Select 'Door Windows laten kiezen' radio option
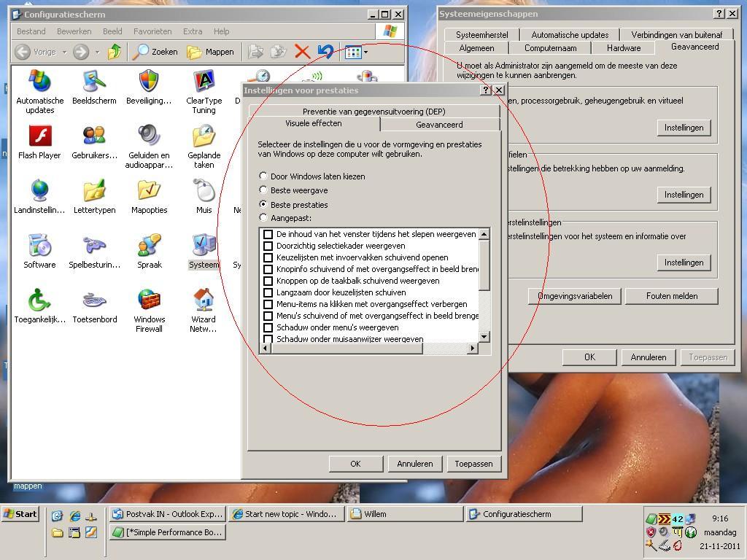 pyautogui.click(x=263, y=176)
